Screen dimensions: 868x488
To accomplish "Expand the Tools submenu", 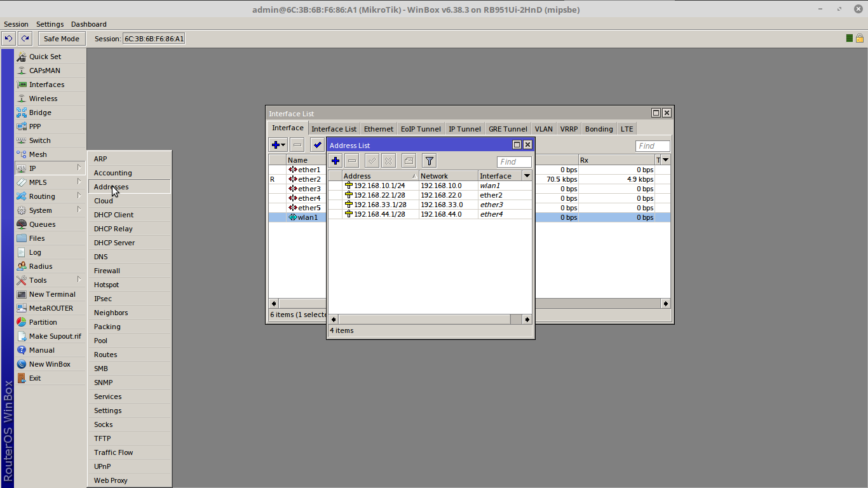I will pos(50,280).
